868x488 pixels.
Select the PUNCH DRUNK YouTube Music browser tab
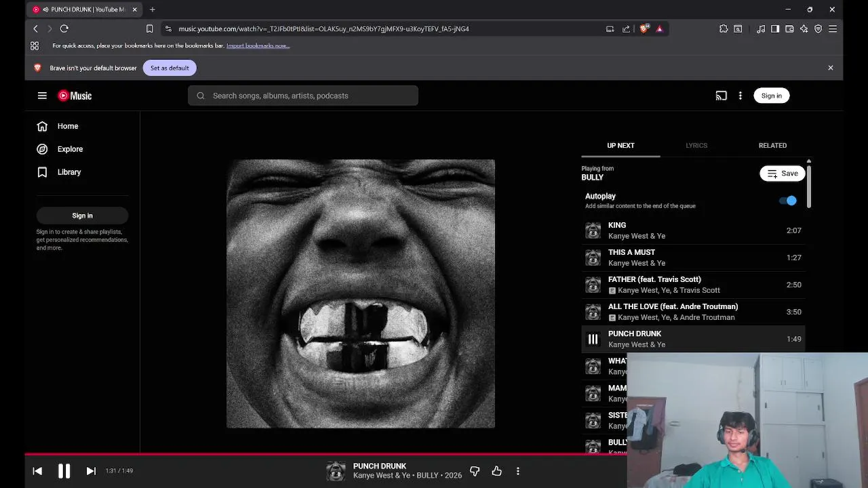[84, 9]
